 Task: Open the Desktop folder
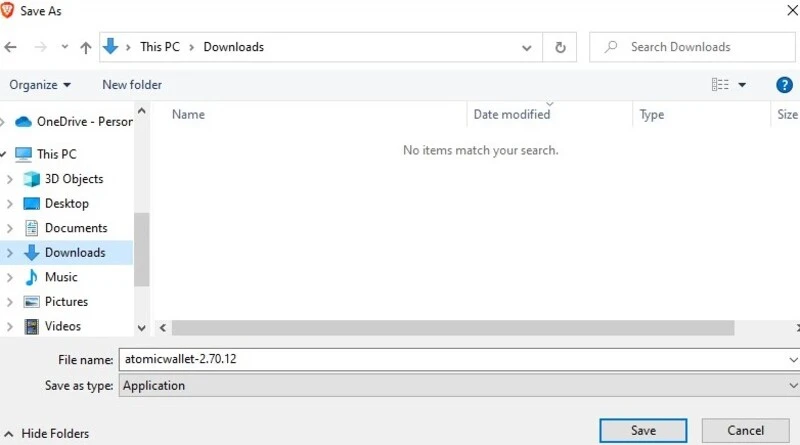click(67, 203)
